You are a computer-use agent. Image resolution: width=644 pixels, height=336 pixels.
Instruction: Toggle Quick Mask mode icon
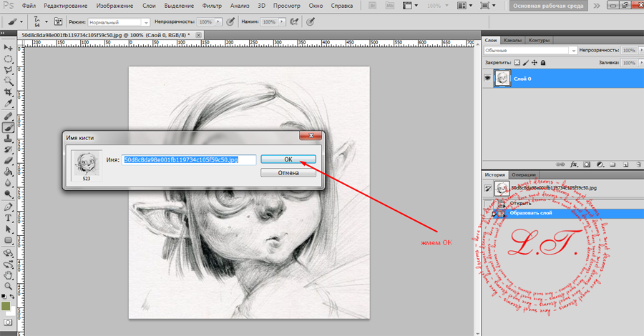coord(8,322)
